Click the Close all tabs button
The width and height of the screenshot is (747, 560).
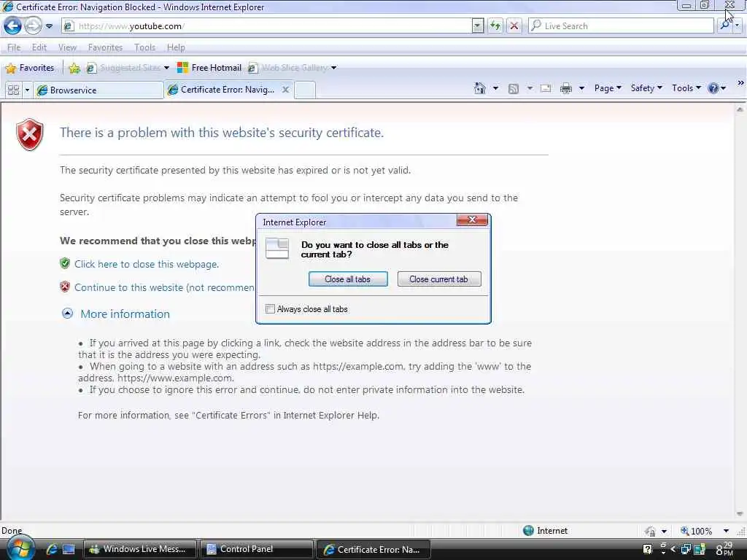point(348,279)
